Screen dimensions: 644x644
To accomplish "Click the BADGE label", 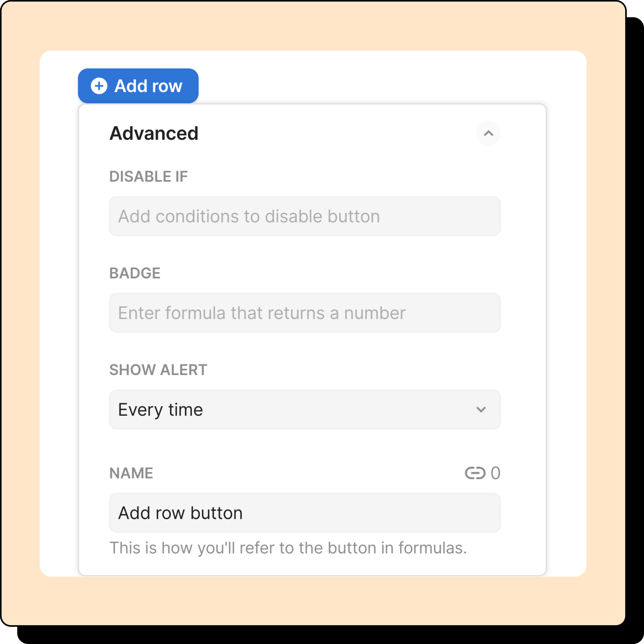I will pos(135,273).
